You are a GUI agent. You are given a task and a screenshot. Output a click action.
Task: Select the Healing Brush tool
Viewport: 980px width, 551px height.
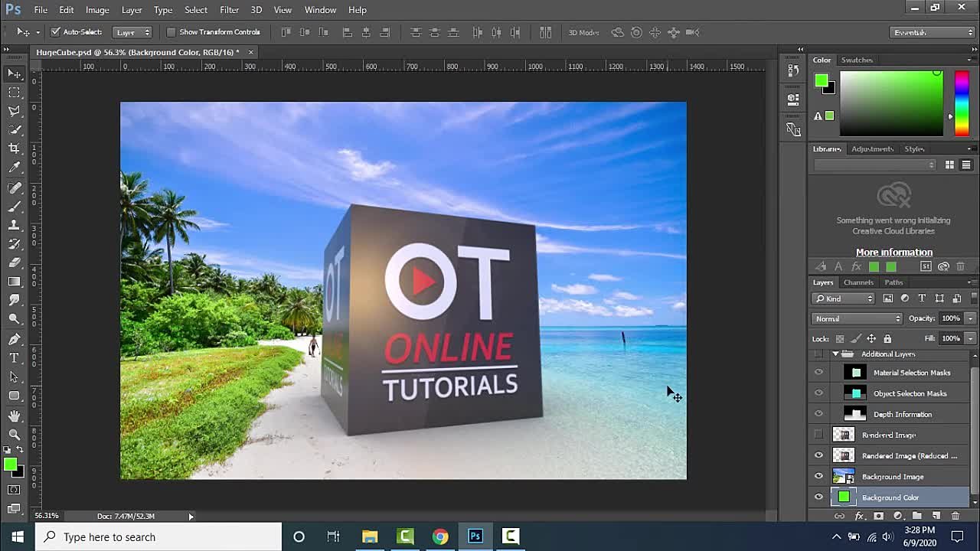[x=15, y=187]
